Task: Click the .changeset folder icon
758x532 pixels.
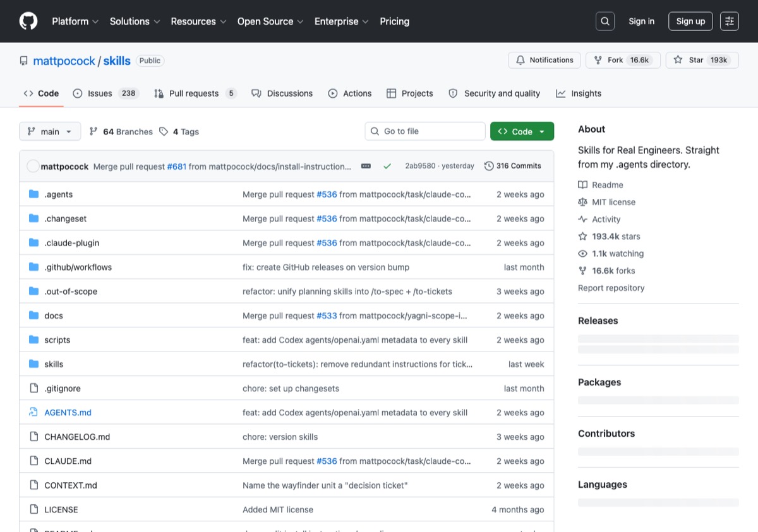Action: [x=34, y=218]
